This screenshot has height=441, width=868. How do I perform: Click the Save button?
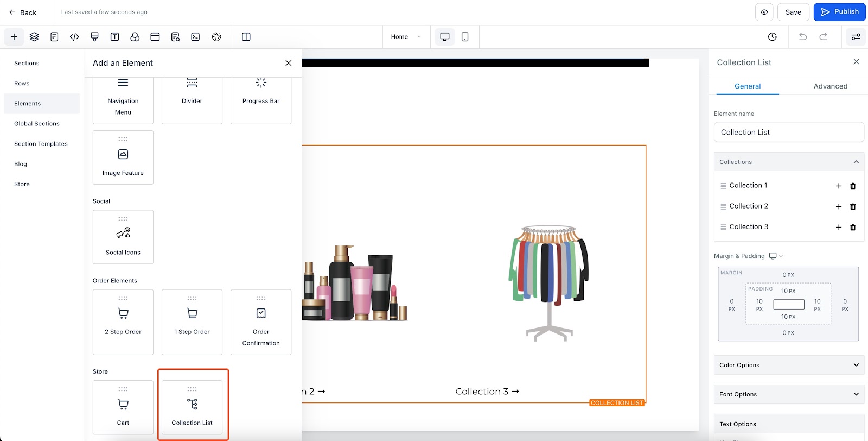[x=793, y=12]
